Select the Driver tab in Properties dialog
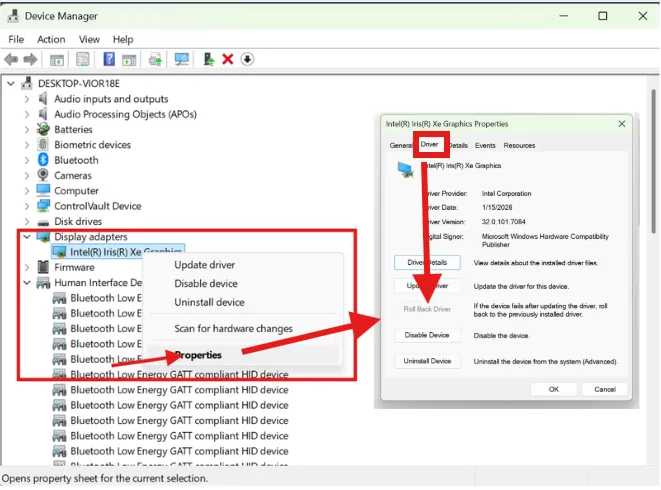 point(430,144)
